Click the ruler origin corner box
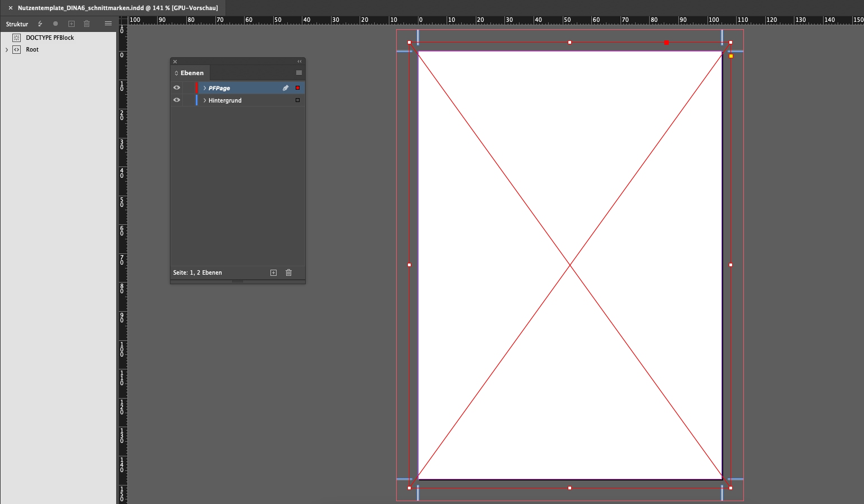 (x=122, y=20)
